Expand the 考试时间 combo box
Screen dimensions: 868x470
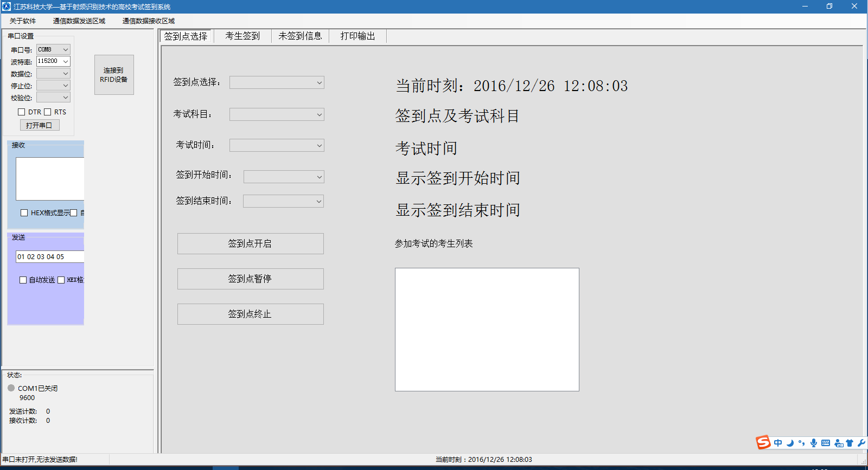[x=277, y=145]
